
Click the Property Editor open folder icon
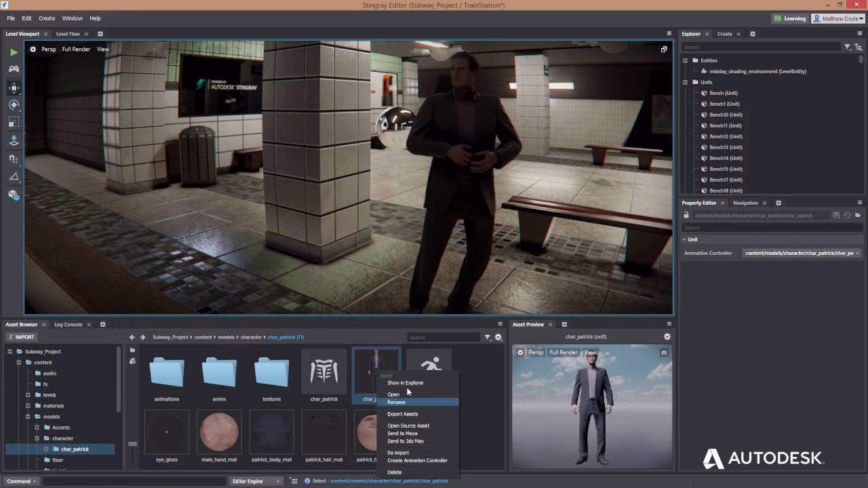pos(858,216)
